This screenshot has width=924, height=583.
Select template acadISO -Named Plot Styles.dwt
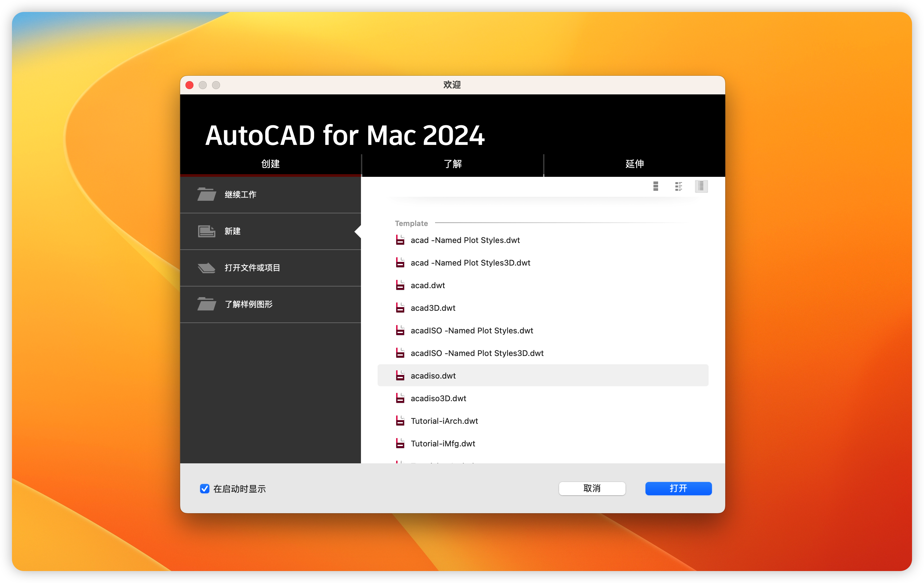(x=543, y=330)
